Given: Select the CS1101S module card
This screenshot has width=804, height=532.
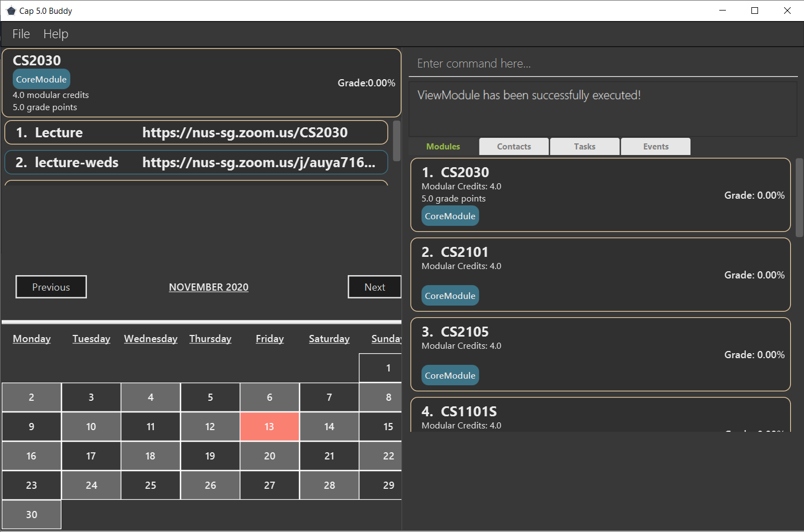Looking at the screenshot, I should (x=600, y=415).
